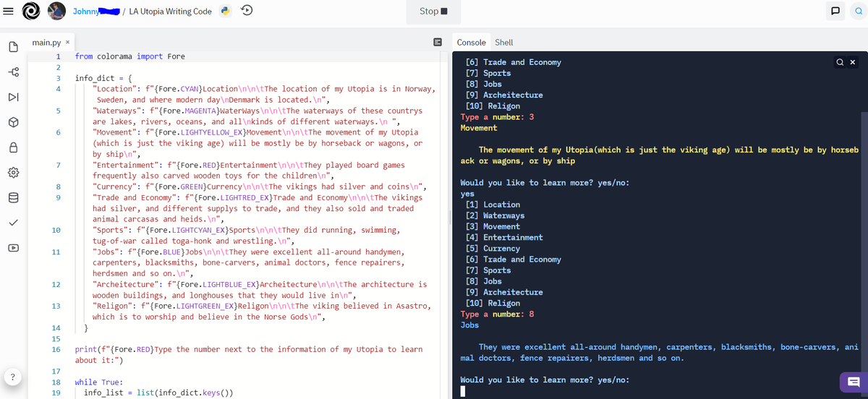Open the Database sidebar panel
868x399 pixels.
tap(12, 197)
